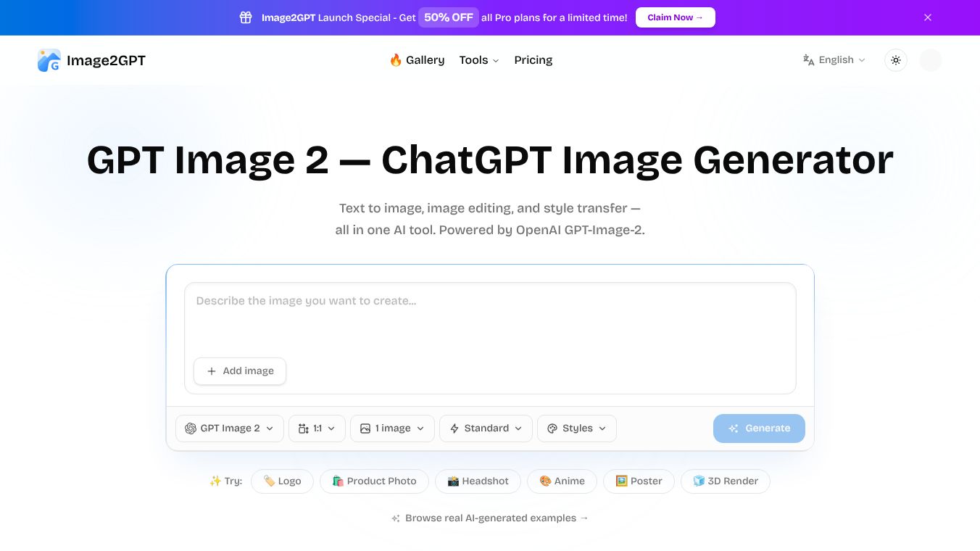Image resolution: width=980 pixels, height=551 pixels.
Task: Click the lightning icon next to Standard quality
Action: point(454,428)
